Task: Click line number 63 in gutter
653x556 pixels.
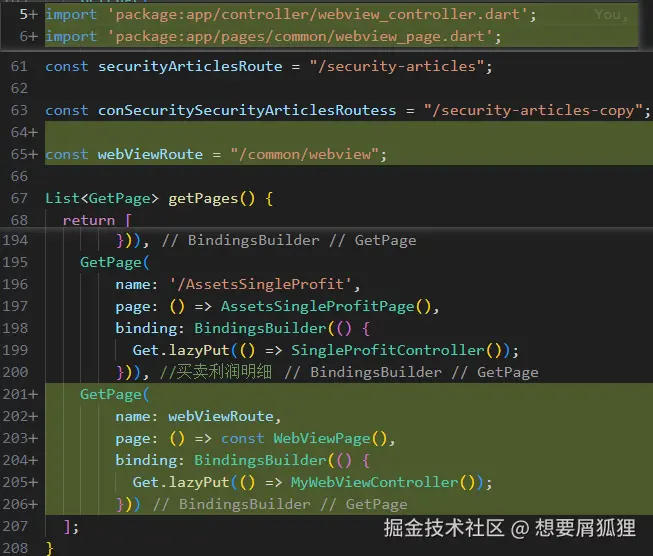Action: [19, 110]
